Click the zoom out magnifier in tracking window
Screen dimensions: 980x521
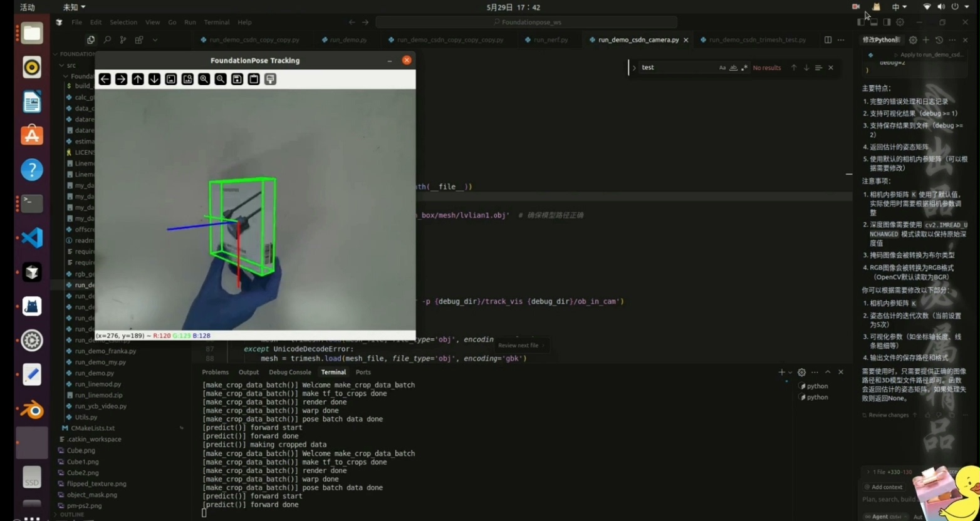point(221,79)
